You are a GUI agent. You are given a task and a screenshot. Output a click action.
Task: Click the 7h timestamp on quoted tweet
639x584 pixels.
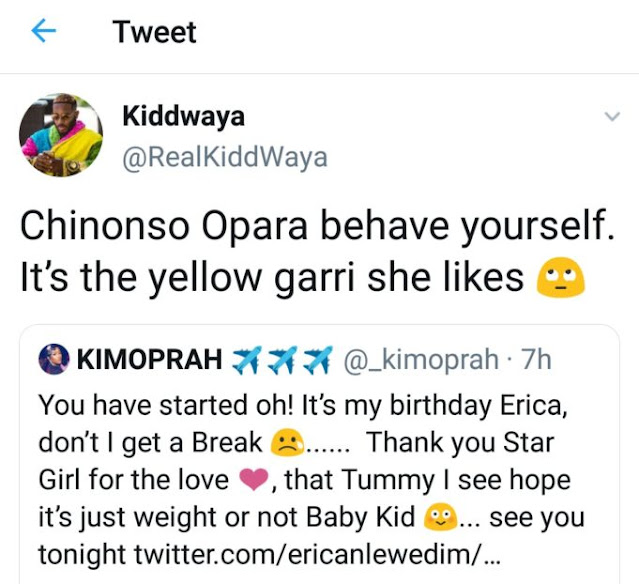click(536, 359)
